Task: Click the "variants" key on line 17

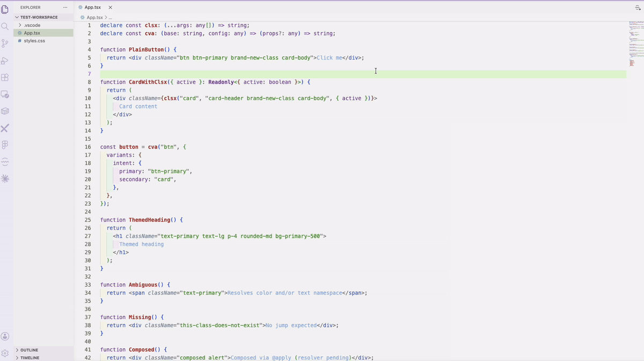Action: (119, 155)
